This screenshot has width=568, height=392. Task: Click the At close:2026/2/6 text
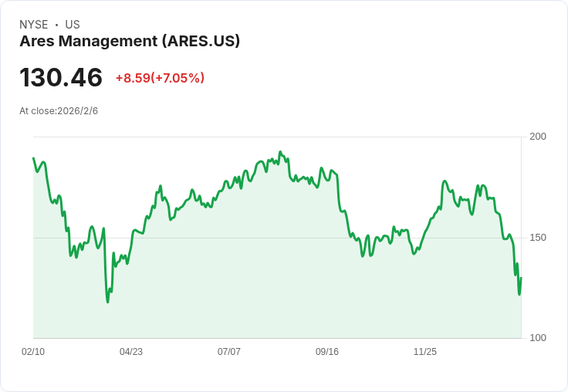(59, 111)
